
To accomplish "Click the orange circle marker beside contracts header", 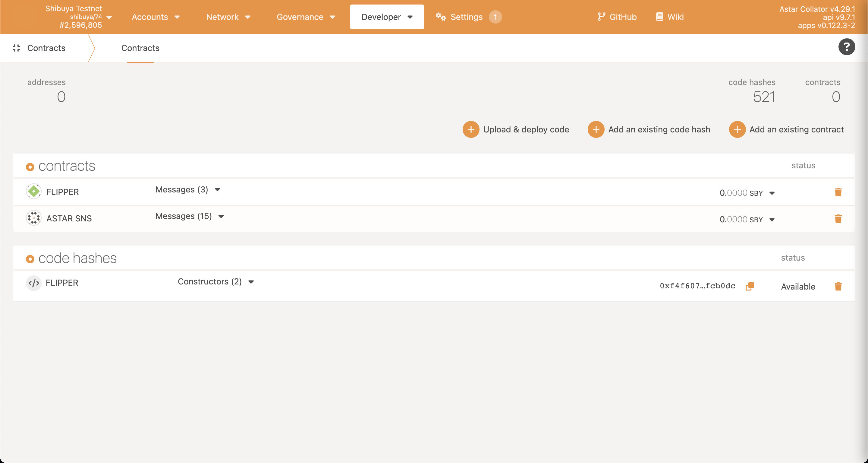I will (x=30, y=167).
